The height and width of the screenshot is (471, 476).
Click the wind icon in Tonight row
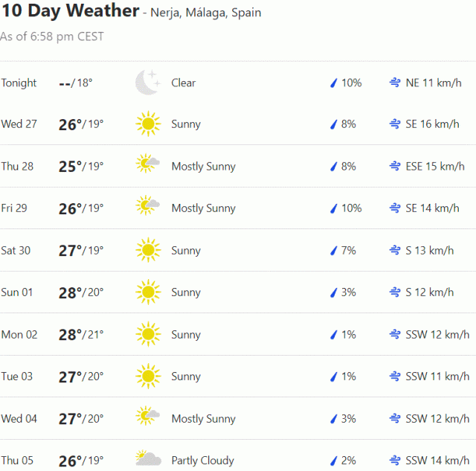click(x=395, y=83)
